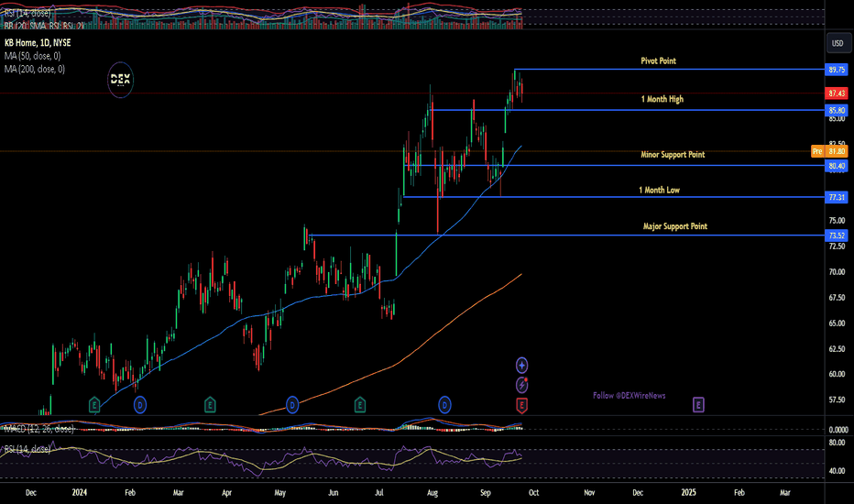Viewport: 854px width, 504px height.
Task: Click the 77.31 blue price tag
Action: [837, 197]
